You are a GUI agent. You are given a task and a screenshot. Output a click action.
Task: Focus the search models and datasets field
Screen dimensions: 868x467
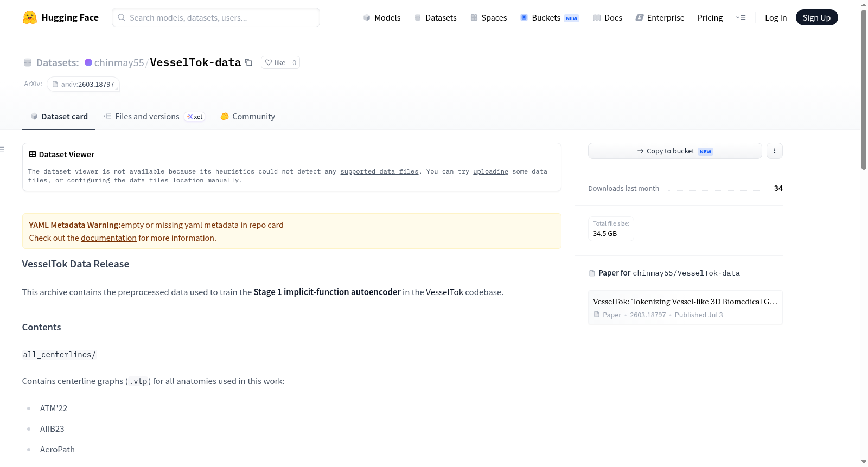pos(216,17)
